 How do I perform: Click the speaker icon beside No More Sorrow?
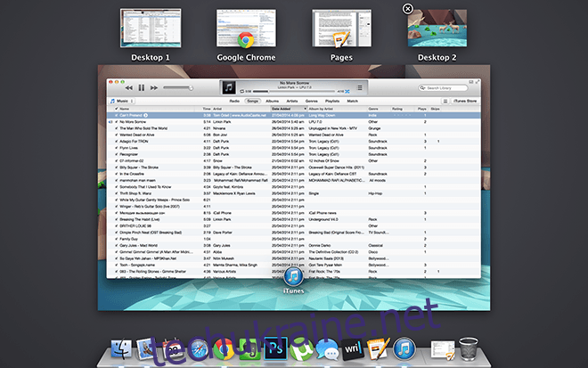[x=110, y=122]
